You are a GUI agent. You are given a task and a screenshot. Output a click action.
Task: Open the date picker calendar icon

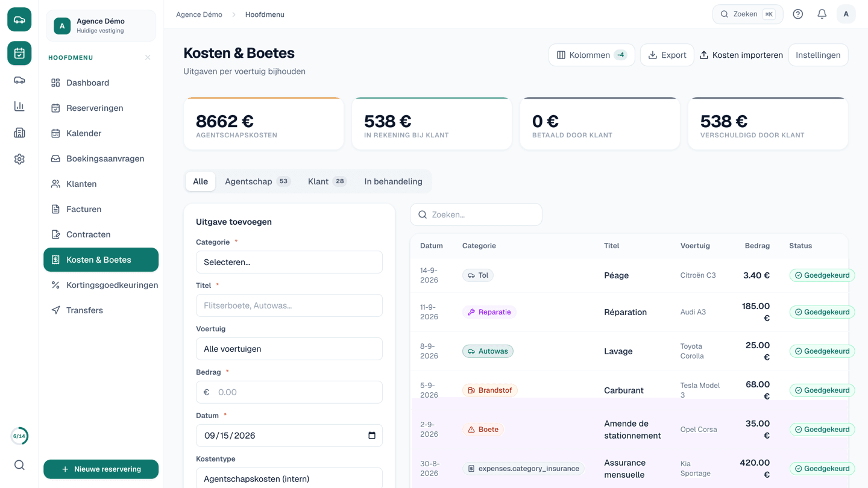tap(372, 436)
